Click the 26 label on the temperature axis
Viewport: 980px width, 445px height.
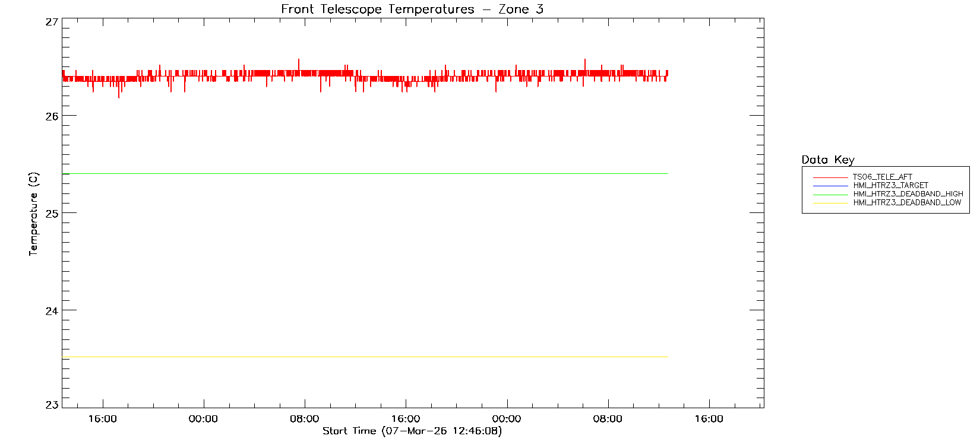(52, 116)
